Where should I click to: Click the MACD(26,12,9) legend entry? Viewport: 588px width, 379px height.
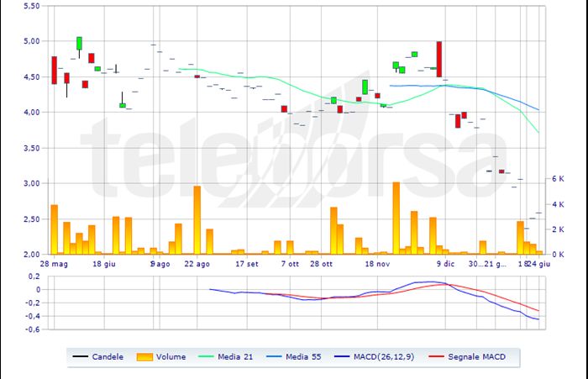click(374, 357)
